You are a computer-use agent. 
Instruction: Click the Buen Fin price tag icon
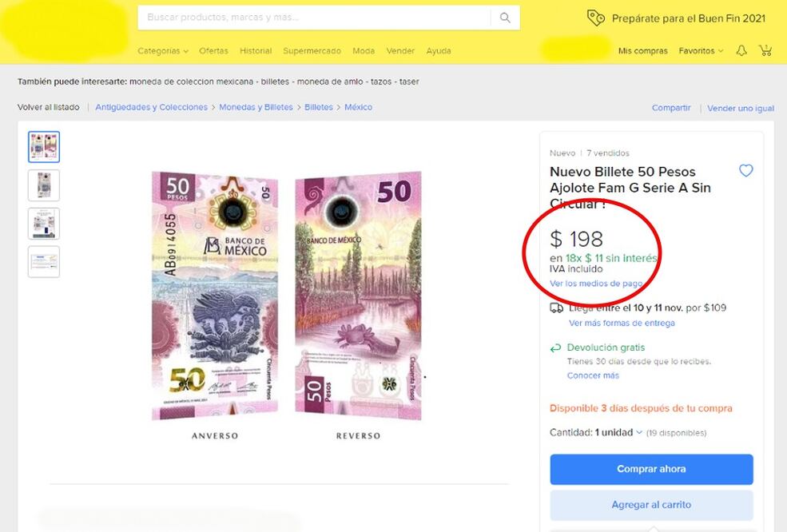596,16
